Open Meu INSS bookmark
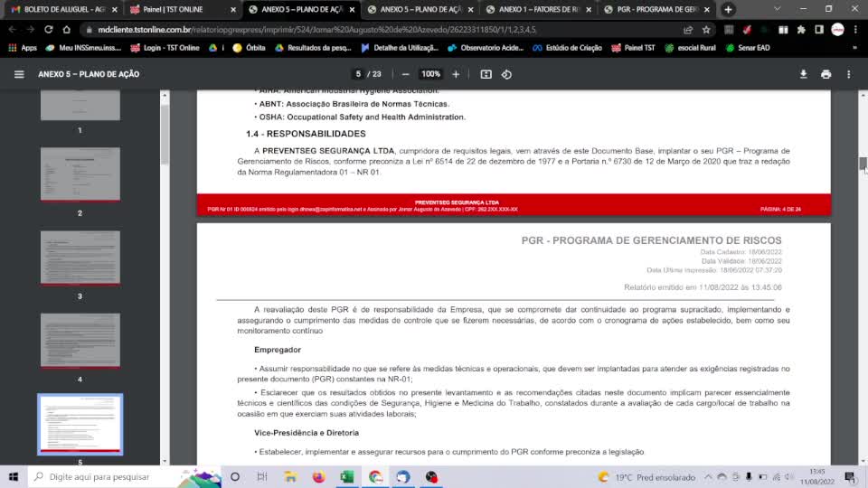868x488 pixels. [x=83, y=48]
